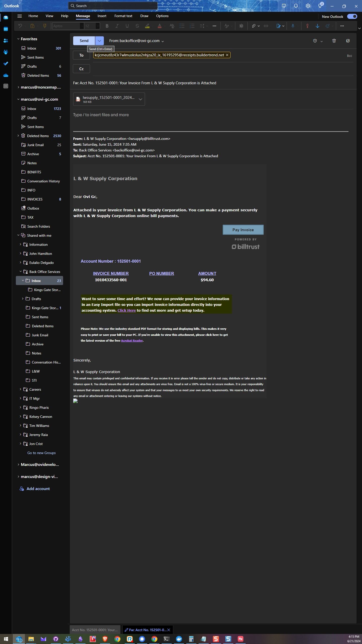Open GitHub Desktop from the taskbar
Image resolution: width=362 pixels, height=644 pixels.
coord(56,639)
